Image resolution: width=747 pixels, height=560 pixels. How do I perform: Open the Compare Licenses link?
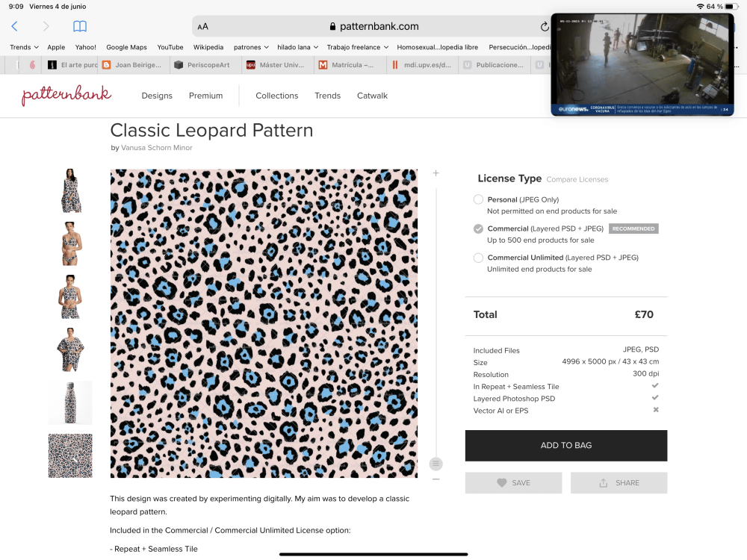tap(577, 179)
